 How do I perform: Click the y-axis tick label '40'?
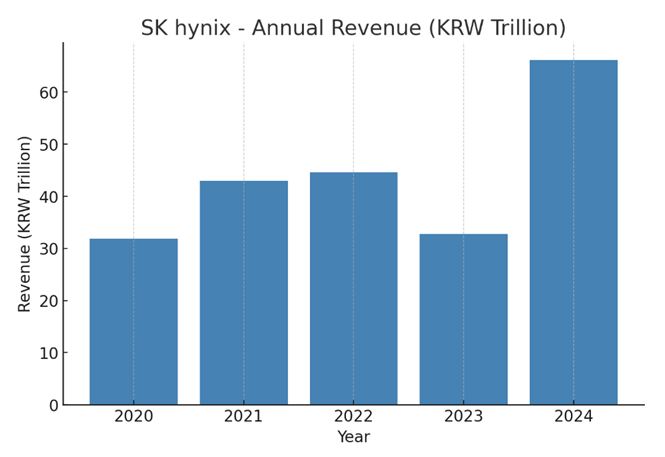pyautogui.click(x=49, y=197)
